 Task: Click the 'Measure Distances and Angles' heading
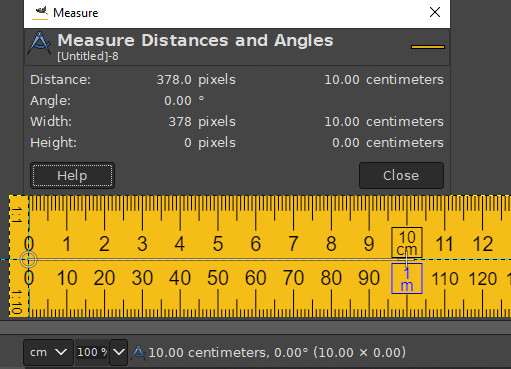point(195,41)
